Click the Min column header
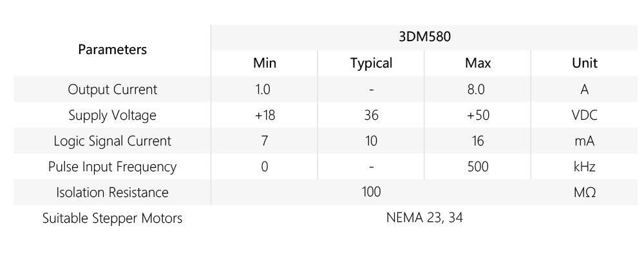Image resolution: width=644 pixels, height=253 pixels. 265,63
